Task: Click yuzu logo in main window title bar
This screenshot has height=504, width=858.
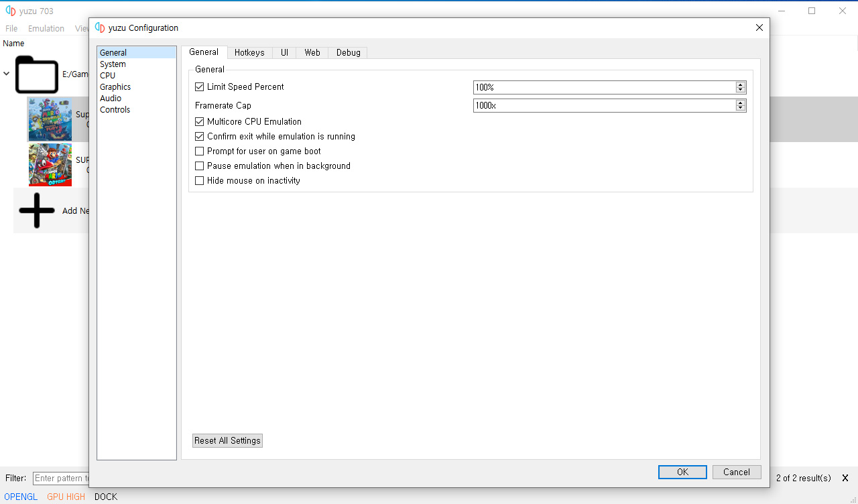Action: (11, 11)
